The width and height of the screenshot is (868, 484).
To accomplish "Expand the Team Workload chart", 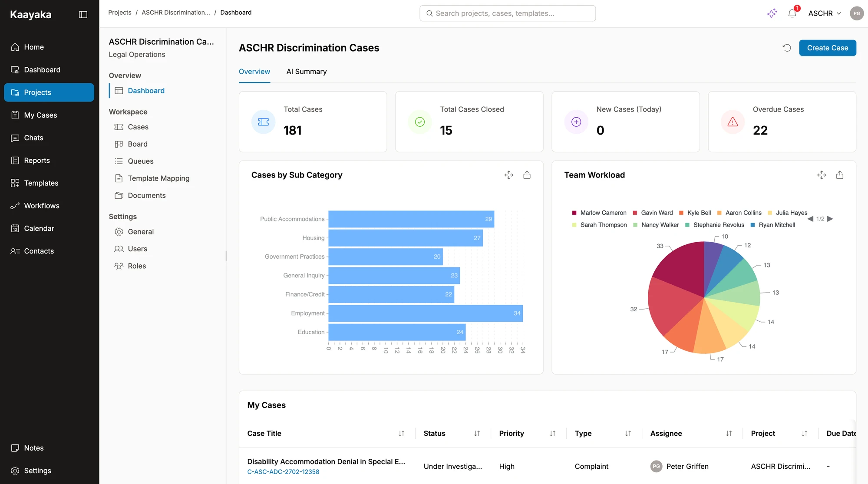I will point(821,175).
